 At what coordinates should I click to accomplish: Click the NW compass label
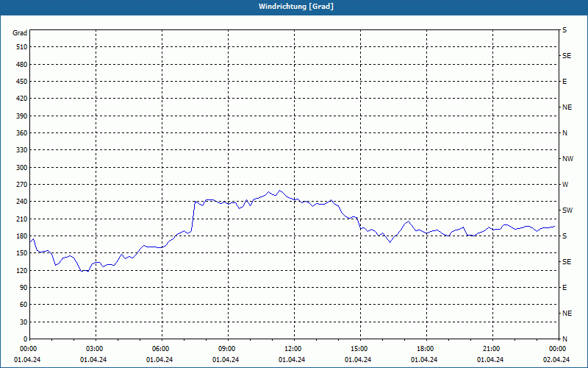tap(567, 159)
